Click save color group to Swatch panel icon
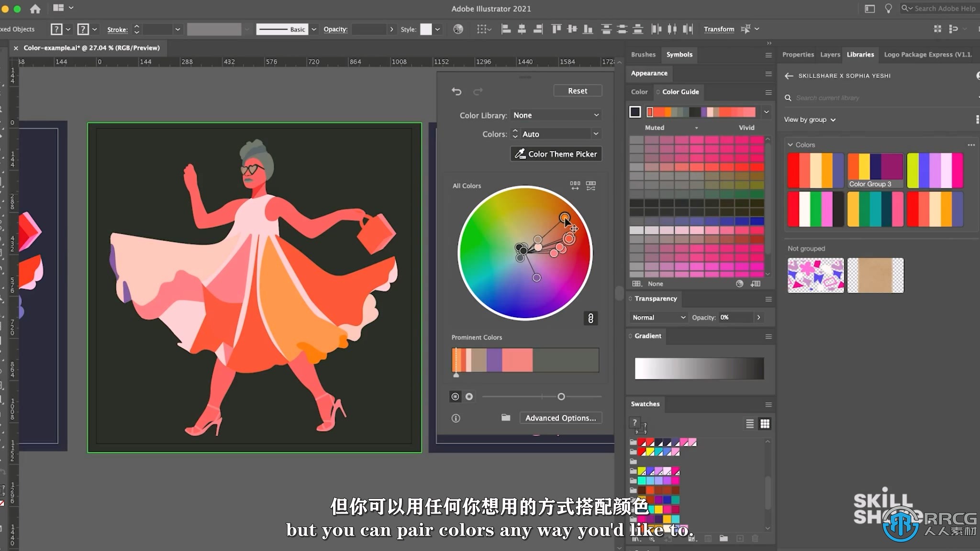980x551 pixels. tap(756, 284)
